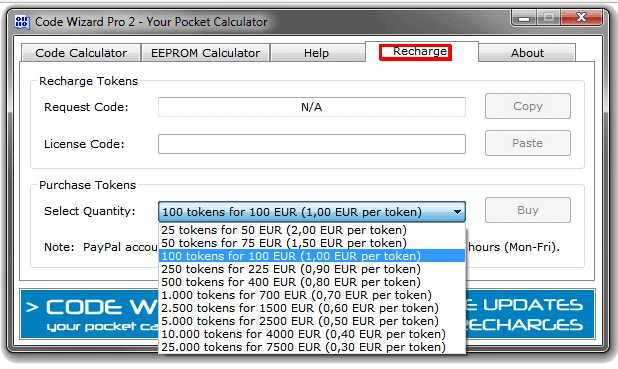Click the "License Code:" label
The width and height of the screenshot is (618, 369).
tap(84, 144)
